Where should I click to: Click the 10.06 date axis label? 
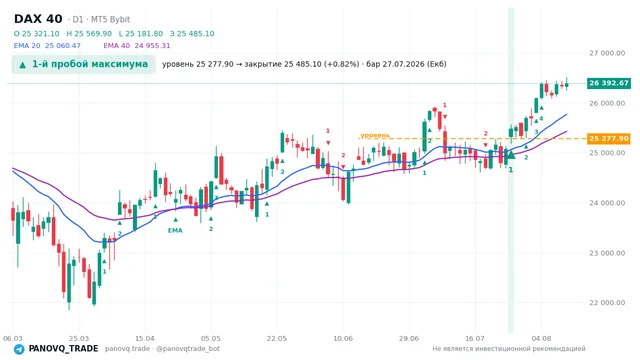[x=343, y=338]
